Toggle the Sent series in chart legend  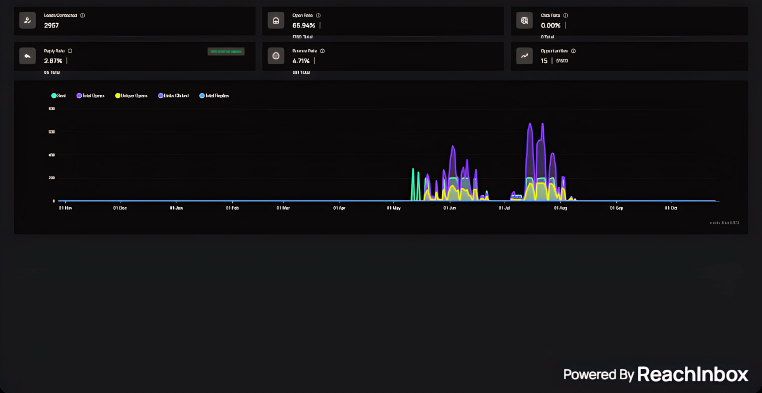point(59,96)
